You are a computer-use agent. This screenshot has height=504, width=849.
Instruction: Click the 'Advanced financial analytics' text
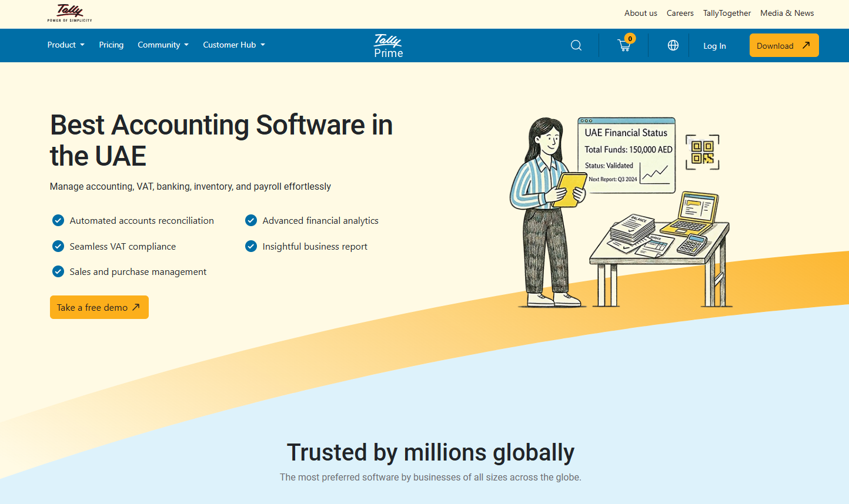[320, 220]
